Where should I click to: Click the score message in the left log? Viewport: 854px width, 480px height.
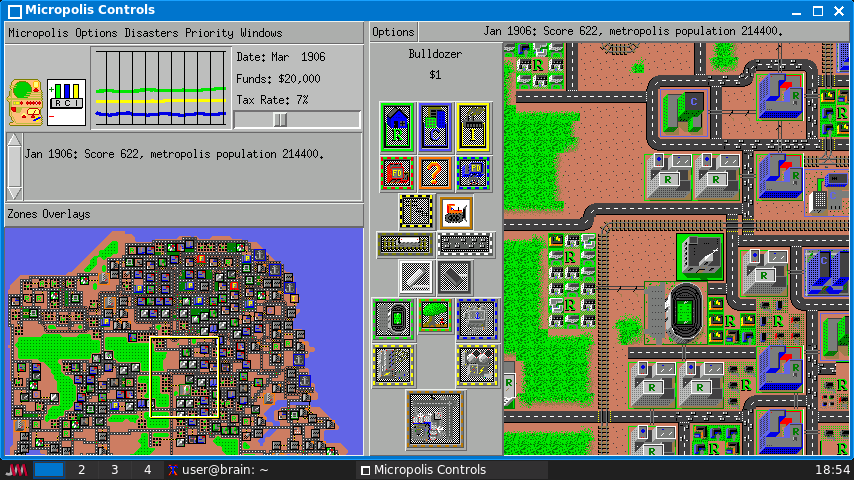tap(174, 154)
